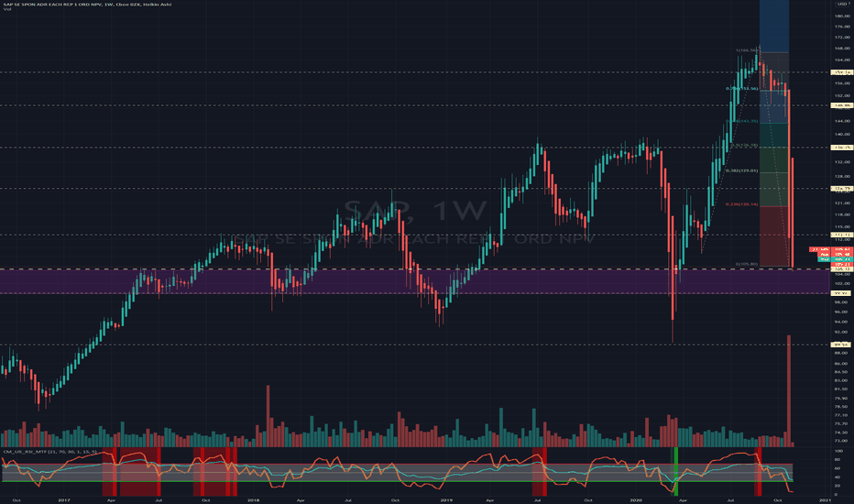Click the 2018 time axis label
854x504 pixels.
(x=253, y=499)
